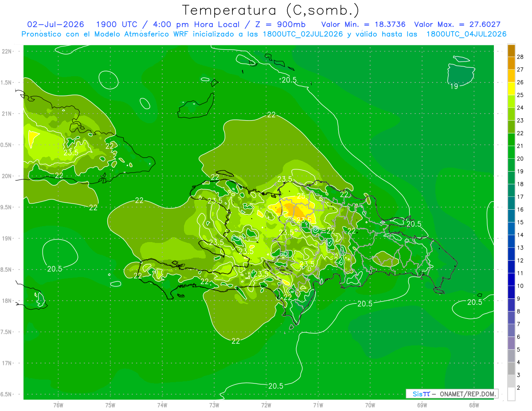Pick the gray swatch between 3 and 4
The width and height of the screenshot is (532, 411).
tap(511, 368)
